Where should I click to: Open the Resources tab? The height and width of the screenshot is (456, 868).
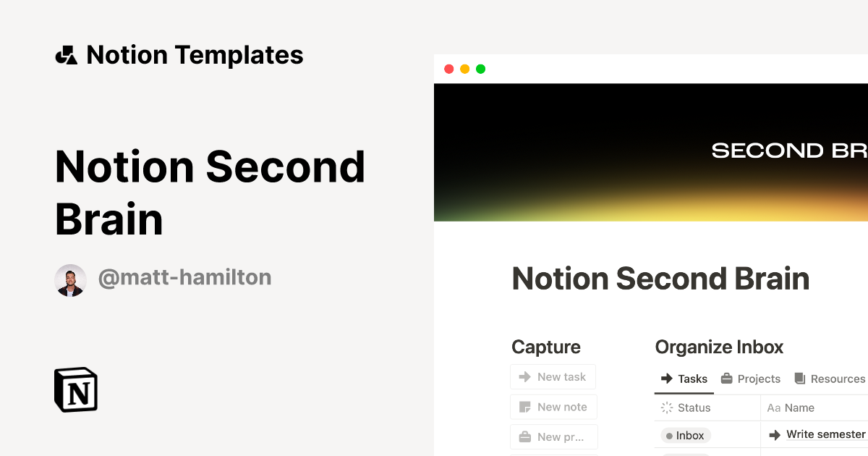(830, 379)
